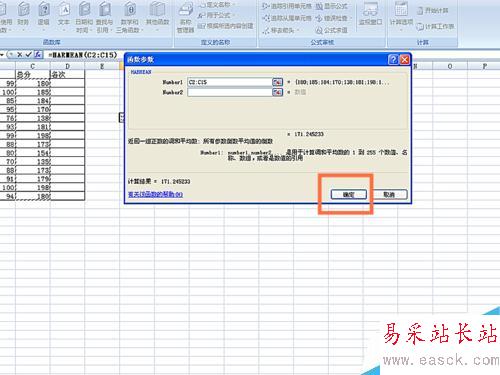Select the cell with value 135
The width and height of the screenshot is (500, 375).
33,161
